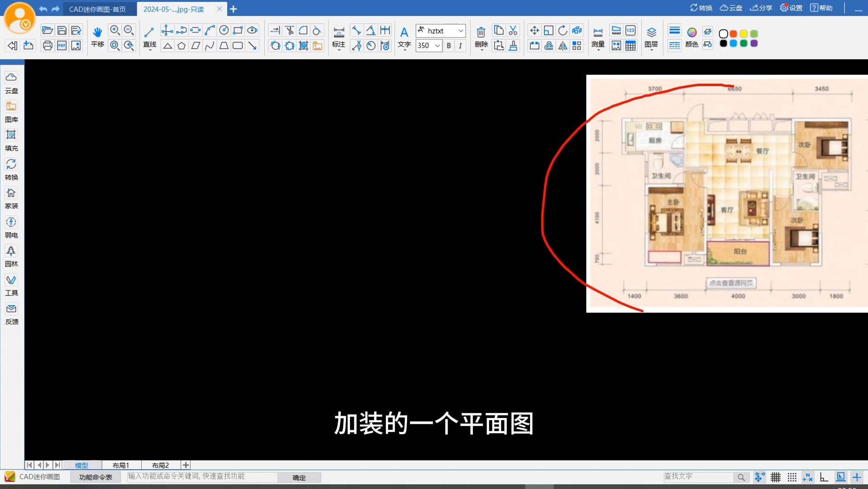Switch to the 布局1 layout tab
This screenshot has width=868, height=489.
pos(120,465)
